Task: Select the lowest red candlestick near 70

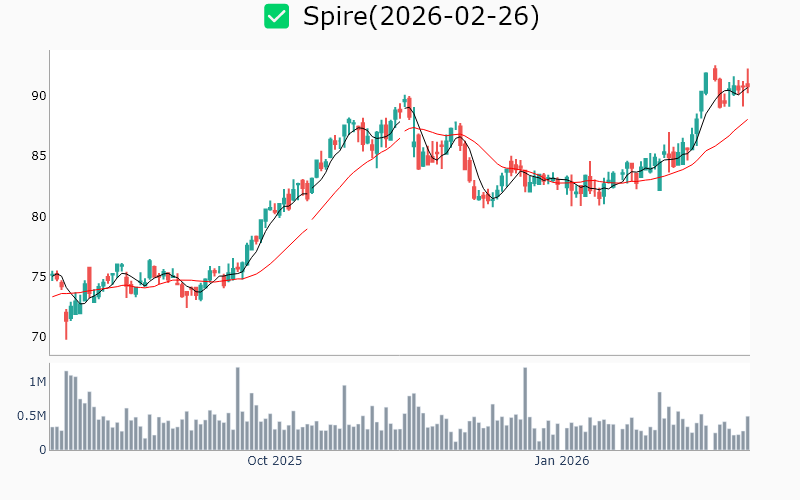Action: click(66, 323)
